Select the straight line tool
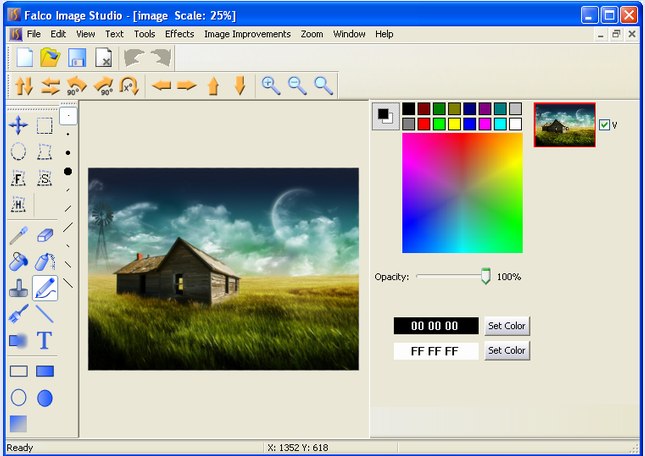Image resolution: width=645 pixels, height=456 pixels. [44, 314]
